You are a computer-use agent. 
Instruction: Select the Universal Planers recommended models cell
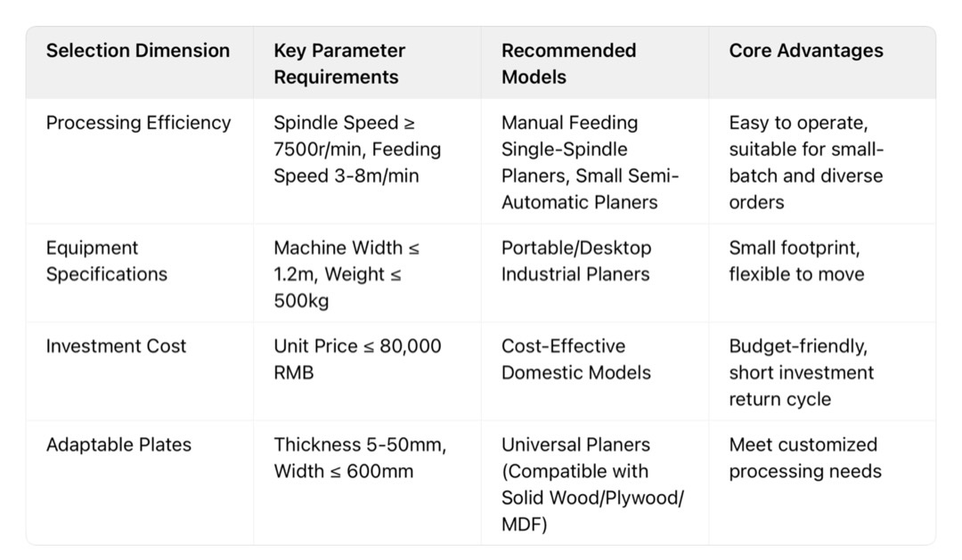coord(591,484)
